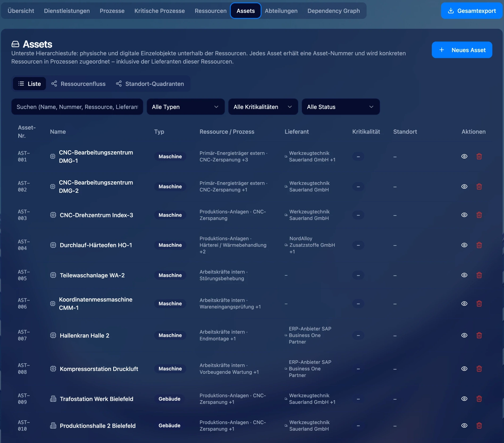Click the Gesamtexport button

(x=472, y=11)
